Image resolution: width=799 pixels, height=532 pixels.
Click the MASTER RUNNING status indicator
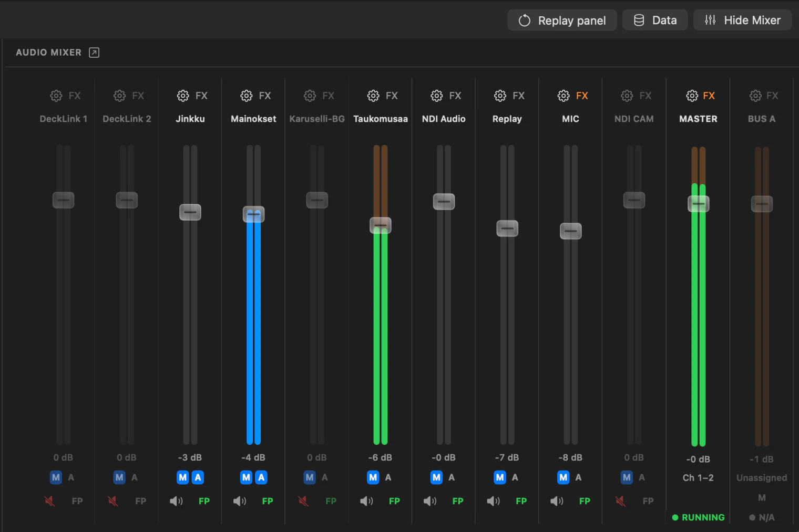698,517
